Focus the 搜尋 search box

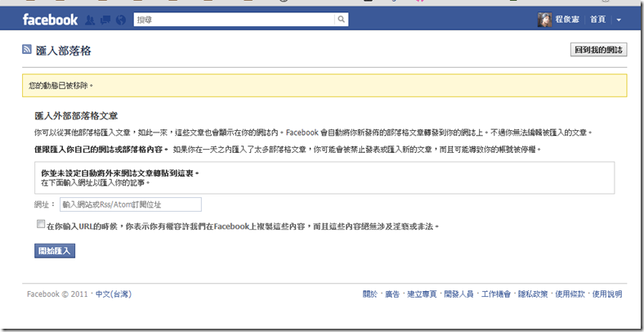coord(235,20)
